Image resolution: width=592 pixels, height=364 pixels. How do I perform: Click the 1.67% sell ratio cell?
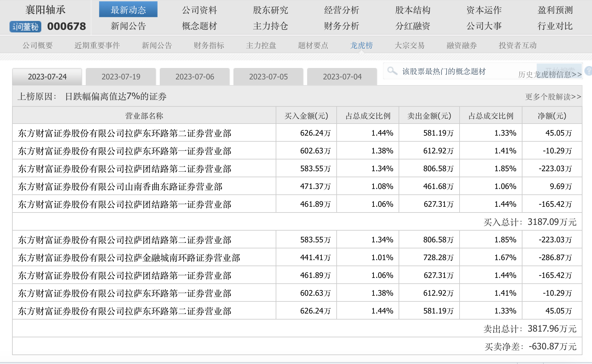coord(505,258)
